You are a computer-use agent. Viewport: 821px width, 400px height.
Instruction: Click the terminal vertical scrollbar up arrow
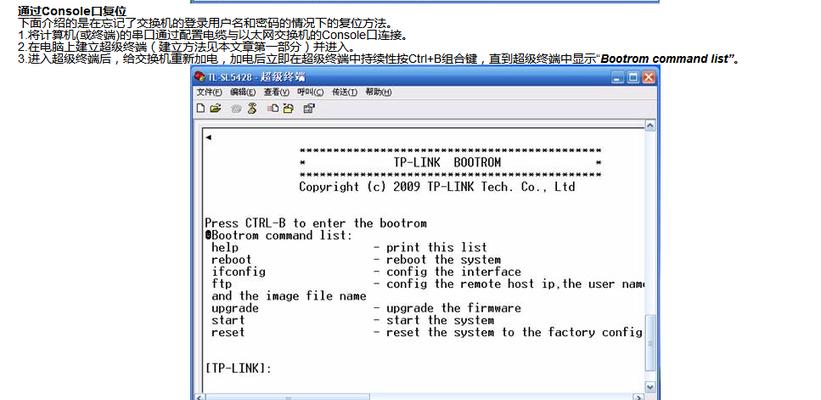pyautogui.click(x=650, y=126)
